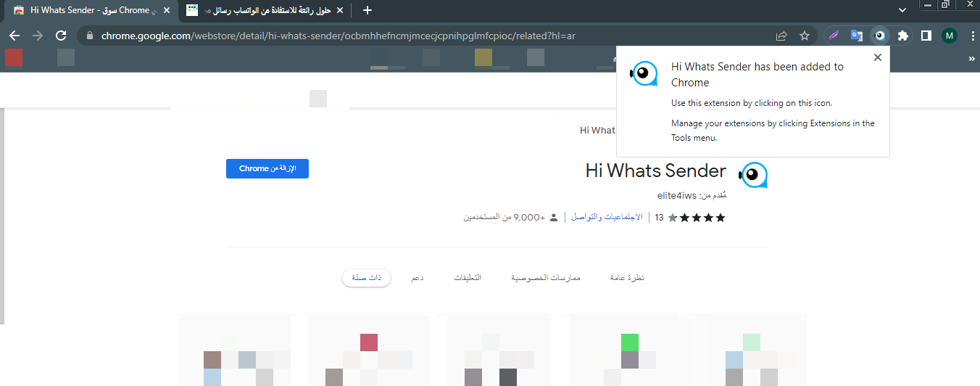Bookmark this tab with star icon
The width and height of the screenshot is (980, 386).
click(804, 36)
